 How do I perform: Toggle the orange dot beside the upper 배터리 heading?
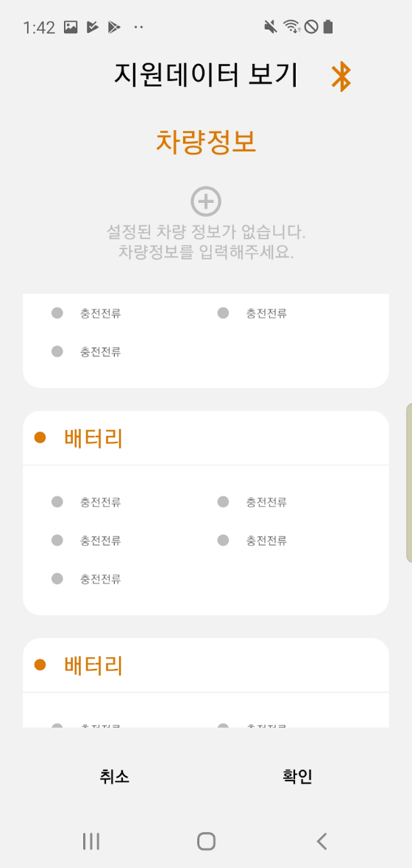40,438
